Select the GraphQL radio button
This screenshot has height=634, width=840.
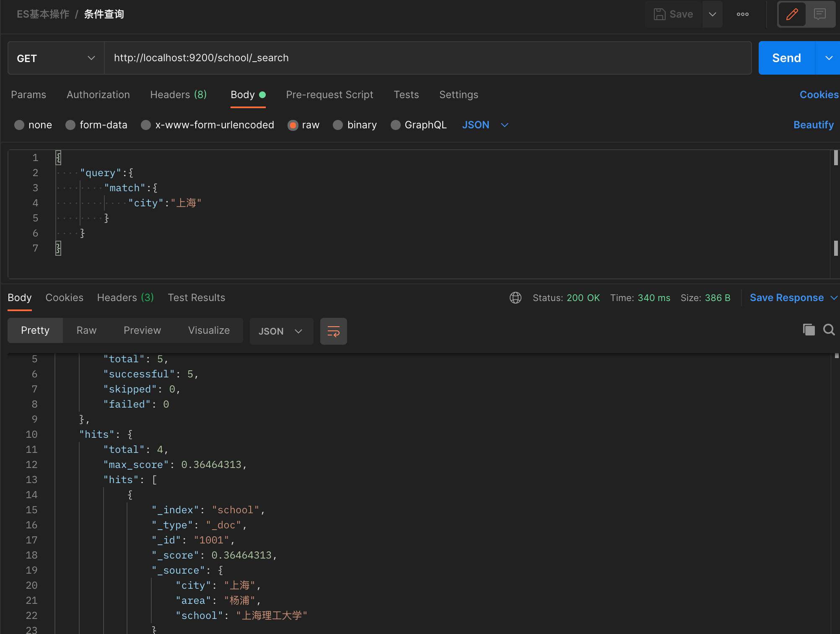(x=395, y=125)
